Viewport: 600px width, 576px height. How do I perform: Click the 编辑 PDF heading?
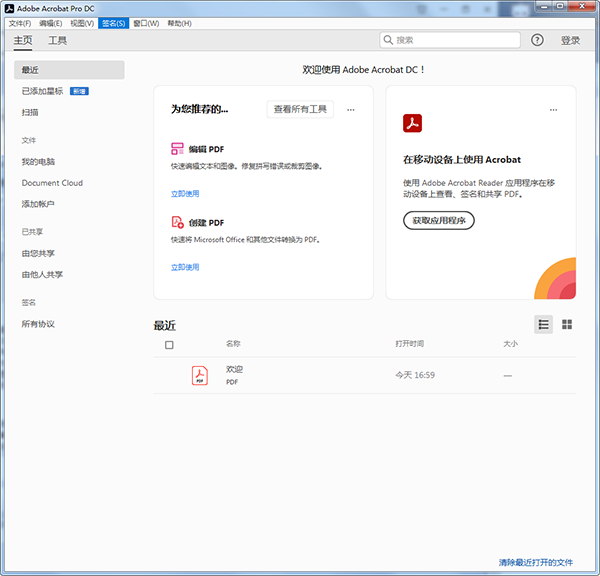point(206,149)
